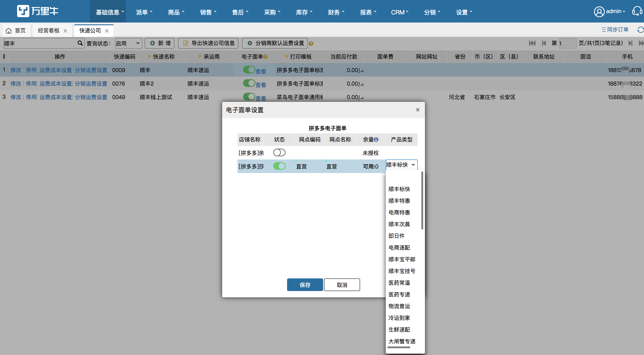Open the 查询状态 dropdown
The width and height of the screenshot is (644, 355).
(128, 43)
